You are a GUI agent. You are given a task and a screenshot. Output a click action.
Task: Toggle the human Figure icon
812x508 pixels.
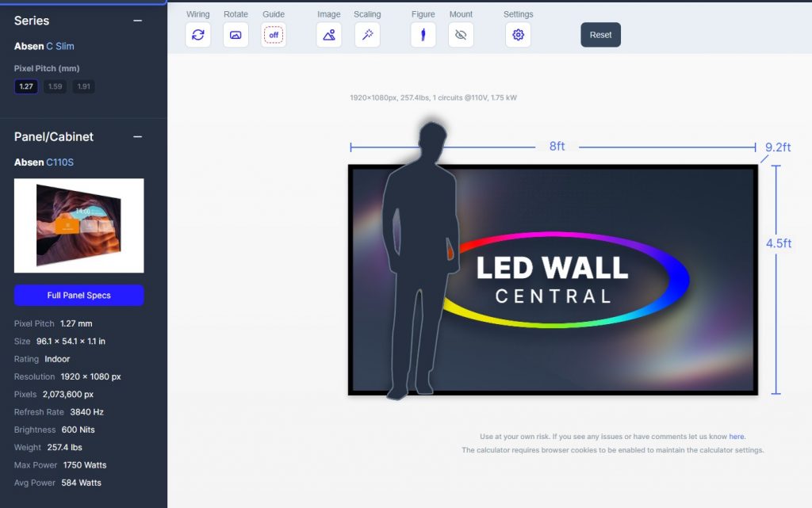click(423, 35)
